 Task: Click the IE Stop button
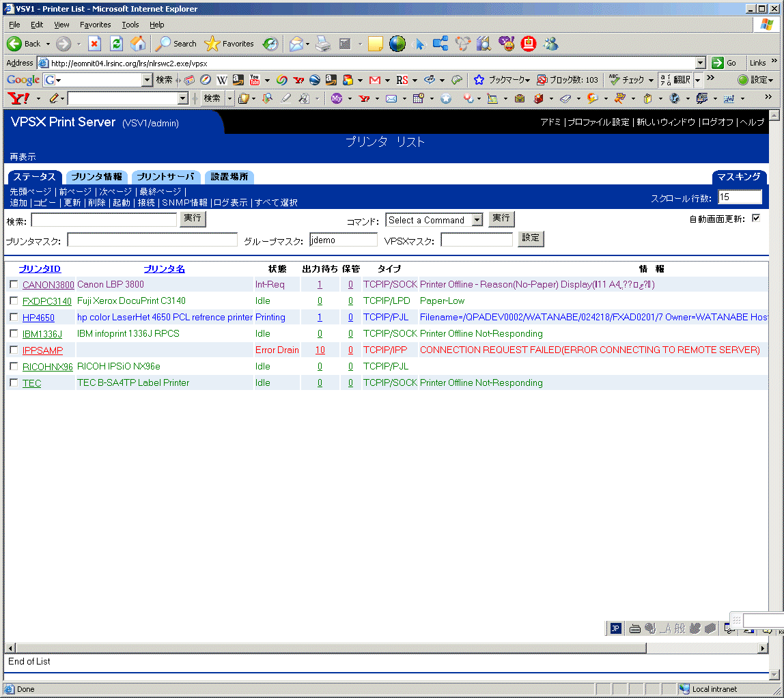tap(95, 44)
